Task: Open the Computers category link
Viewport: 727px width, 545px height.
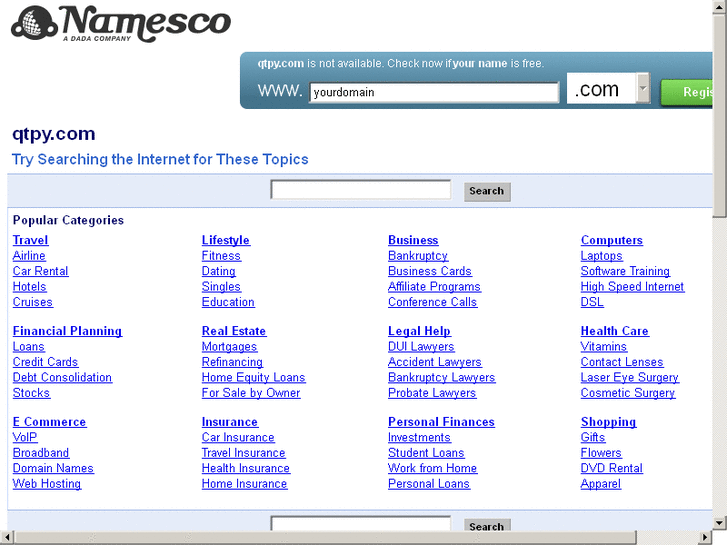Action: tap(612, 240)
